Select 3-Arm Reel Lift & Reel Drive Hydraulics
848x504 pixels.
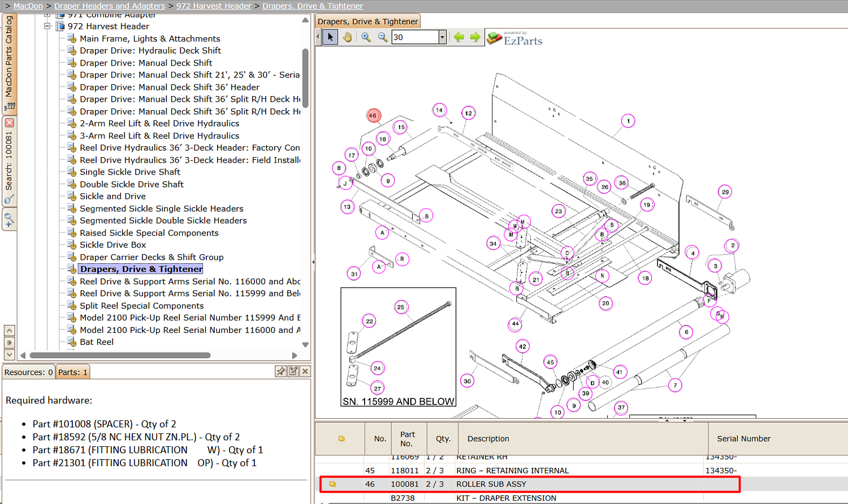(x=159, y=136)
